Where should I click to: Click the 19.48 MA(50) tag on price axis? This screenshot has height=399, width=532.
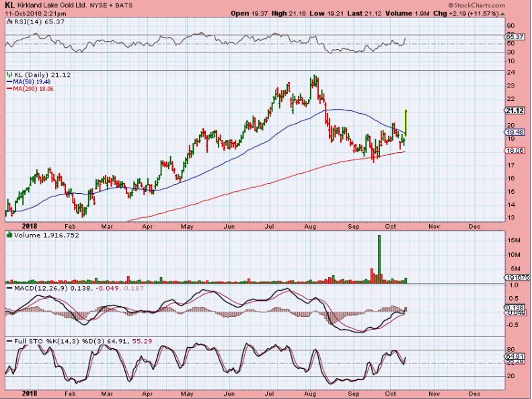pos(515,133)
